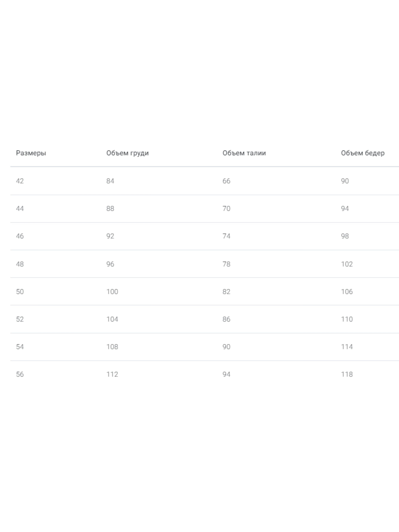399x532 pixels.
Task: Select size 44 in the Размеры column
Action: [20, 208]
